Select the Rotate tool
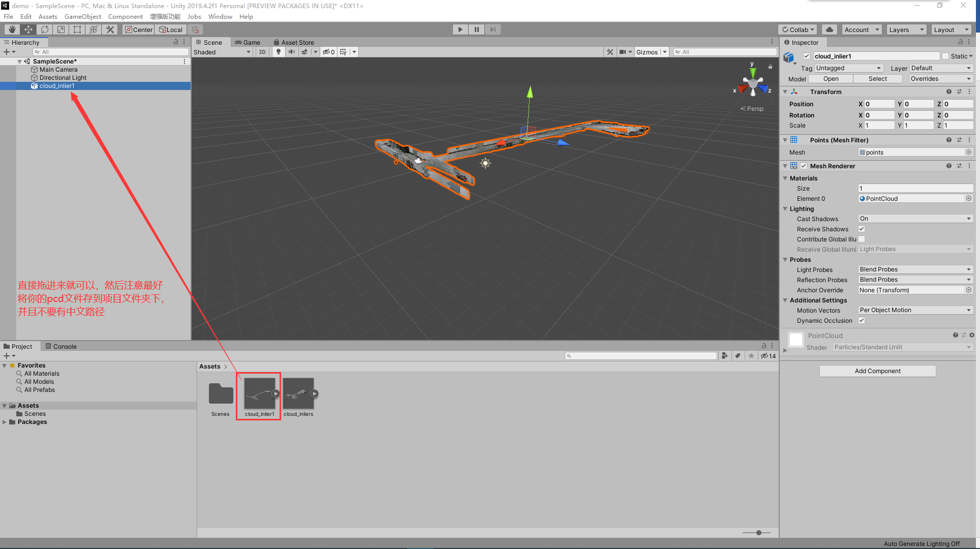The image size is (980, 549). click(45, 29)
